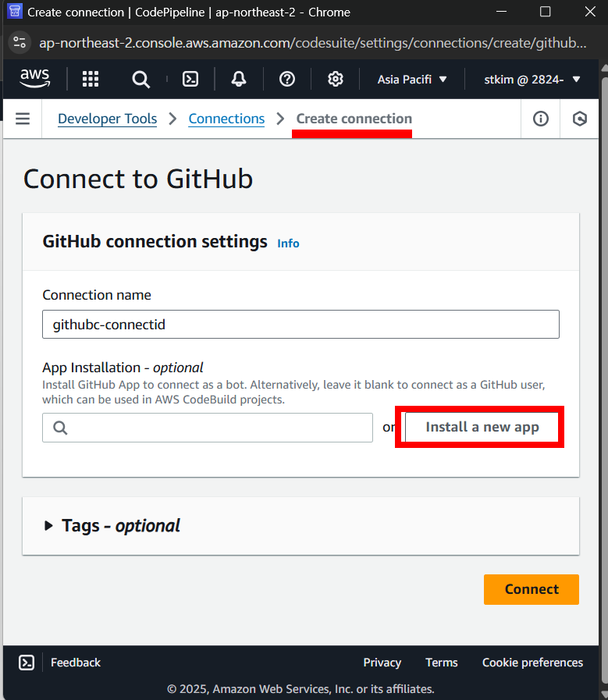Image resolution: width=608 pixels, height=700 pixels.
Task: Open the Asia Pacific region dropdown
Action: coord(411,79)
